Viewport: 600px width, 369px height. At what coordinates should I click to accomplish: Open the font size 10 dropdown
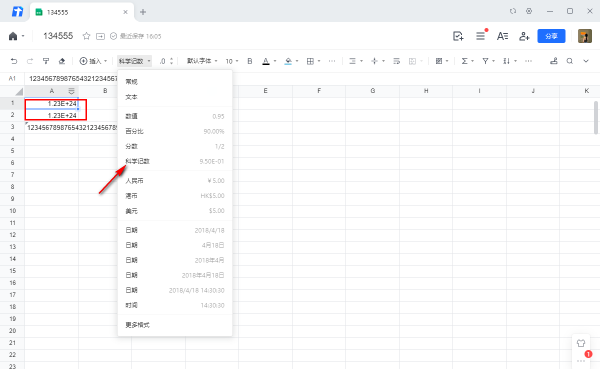[232, 61]
